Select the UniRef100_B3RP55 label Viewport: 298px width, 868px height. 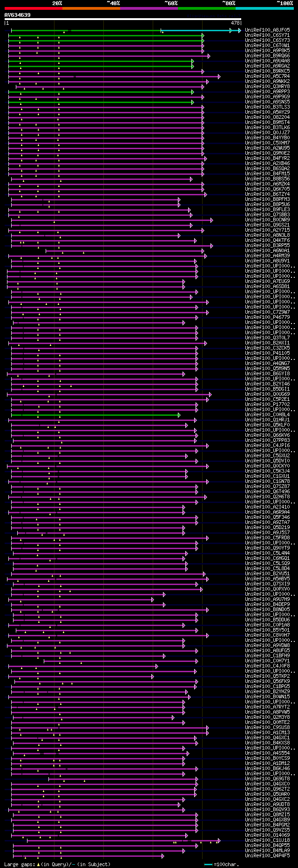click(267, 245)
